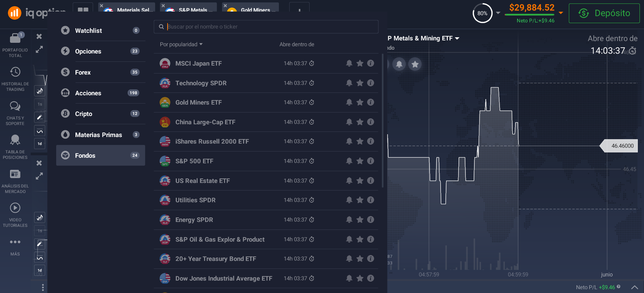The width and height of the screenshot is (644, 293).
Task: Show info for S&P Oil & Gas Explor
Action: pyautogui.click(x=371, y=239)
